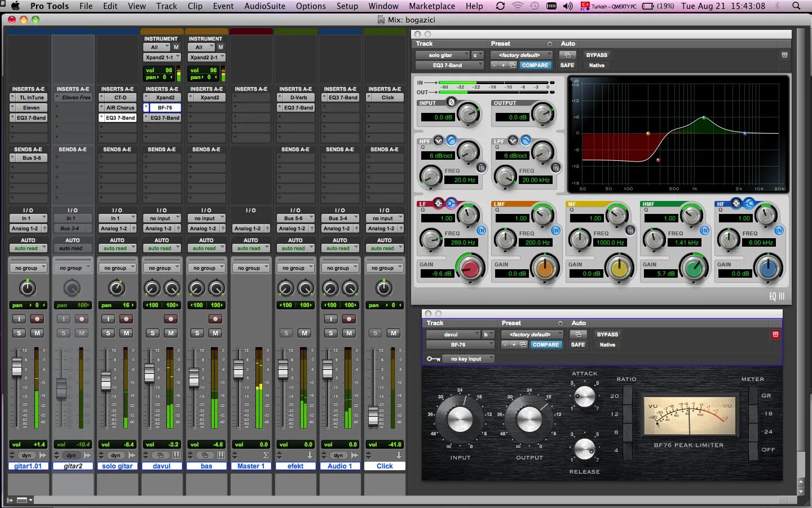The height and width of the screenshot is (508, 812).
Task: Open the Track menu
Action: [x=166, y=6]
